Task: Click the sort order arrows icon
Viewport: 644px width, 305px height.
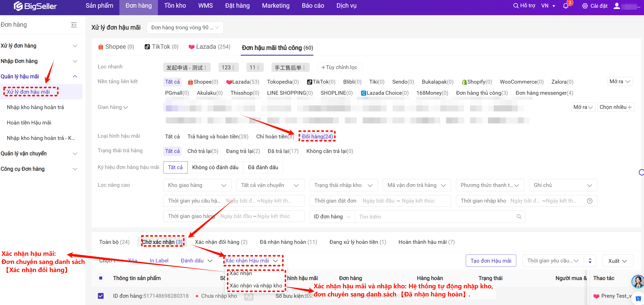Action: (590, 261)
